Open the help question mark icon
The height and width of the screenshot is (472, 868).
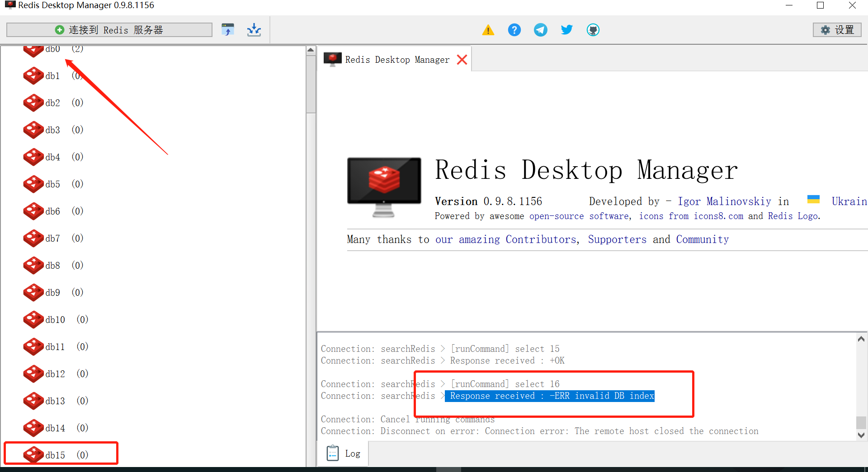click(514, 30)
